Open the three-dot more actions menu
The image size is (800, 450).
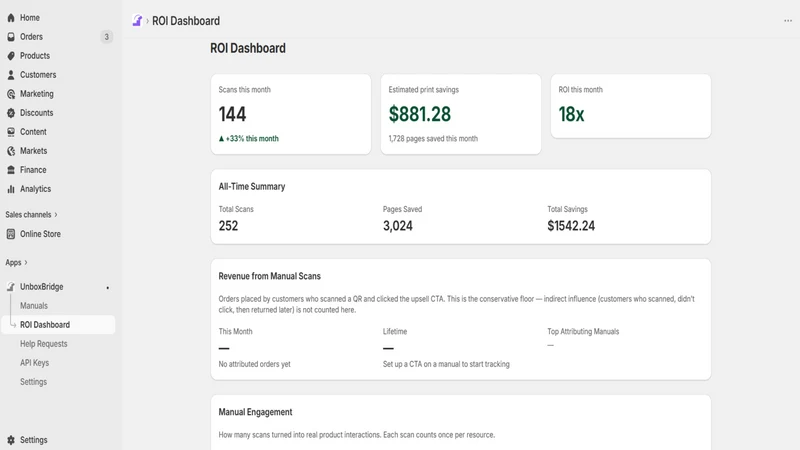pyautogui.click(x=788, y=21)
